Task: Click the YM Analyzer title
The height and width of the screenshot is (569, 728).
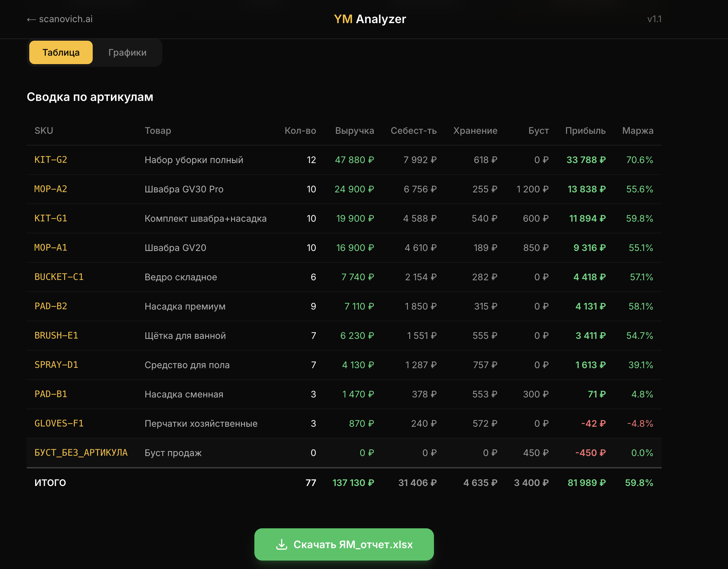Action: pos(370,19)
